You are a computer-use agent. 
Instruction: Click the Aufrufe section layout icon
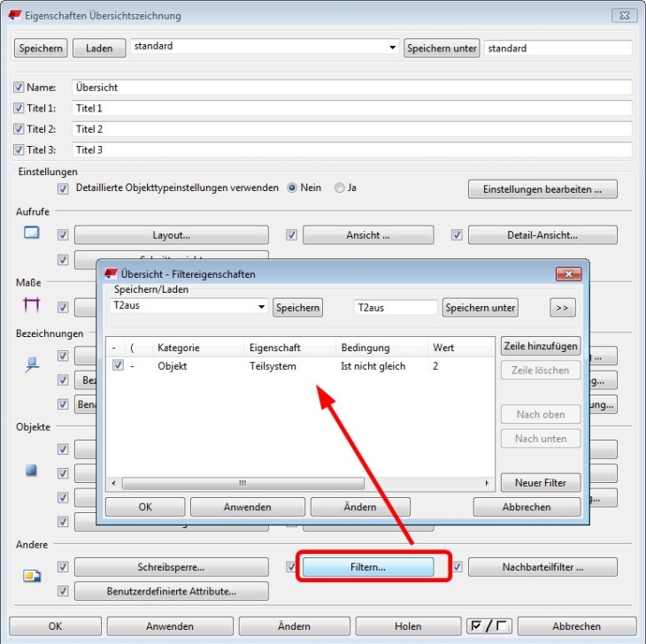[31, 233]
